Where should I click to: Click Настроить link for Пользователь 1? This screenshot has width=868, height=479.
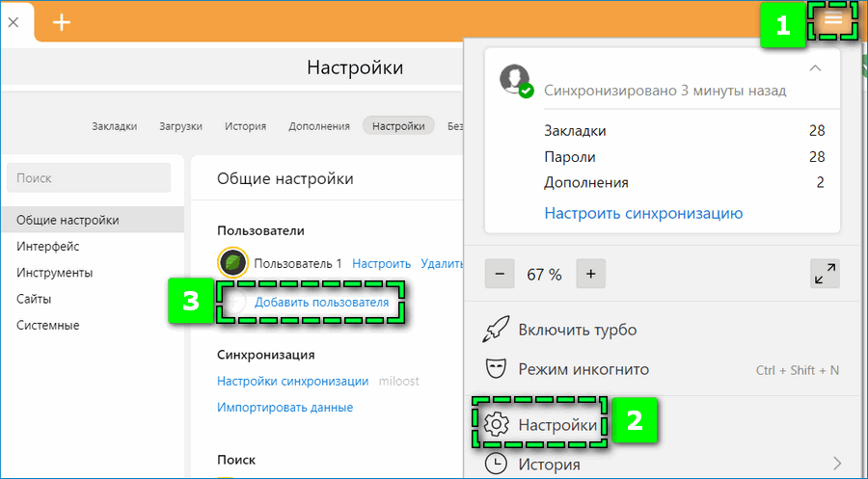click(x=381, y=264)
